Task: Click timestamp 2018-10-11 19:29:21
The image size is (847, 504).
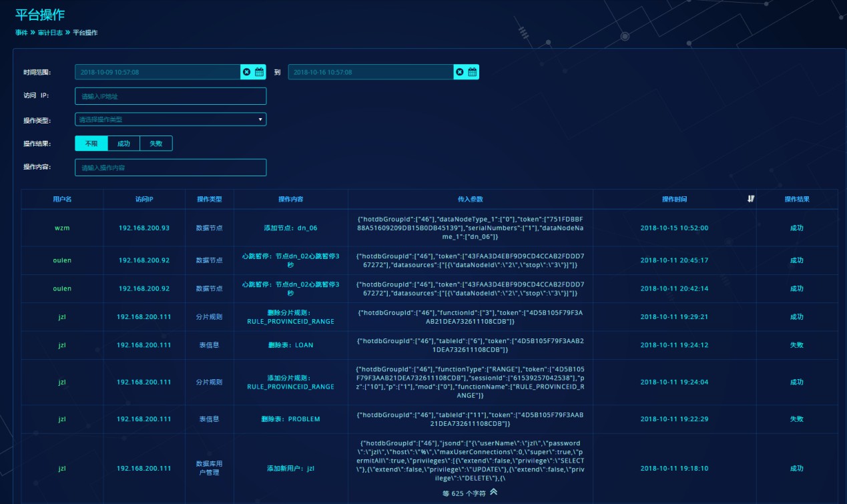Action: point(674,316)
